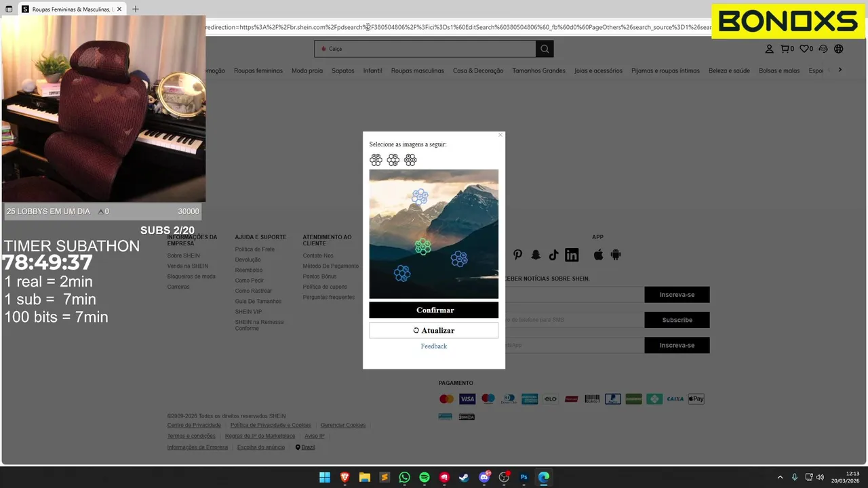Open the Pinterest social icon

pos(517,255)
